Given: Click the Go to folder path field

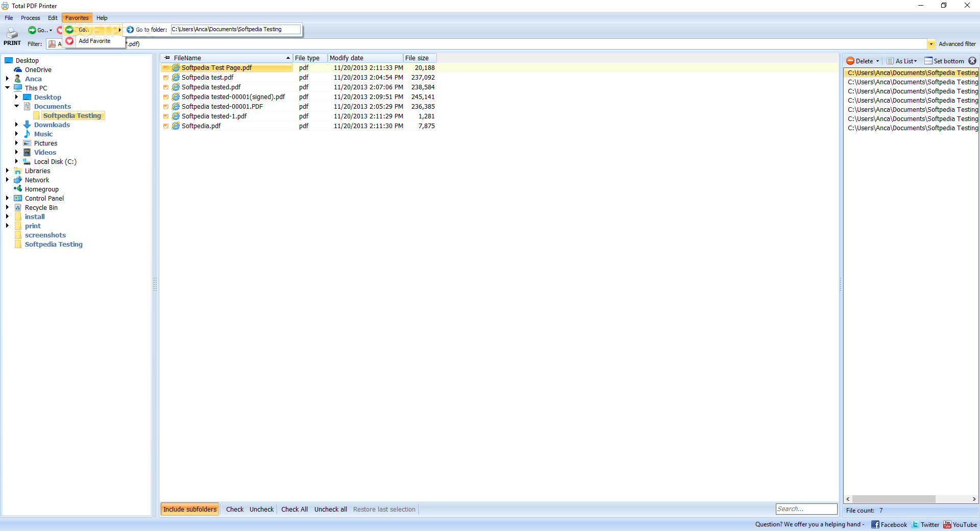Looking at the screenshot, I should click(x=236, y=30).
